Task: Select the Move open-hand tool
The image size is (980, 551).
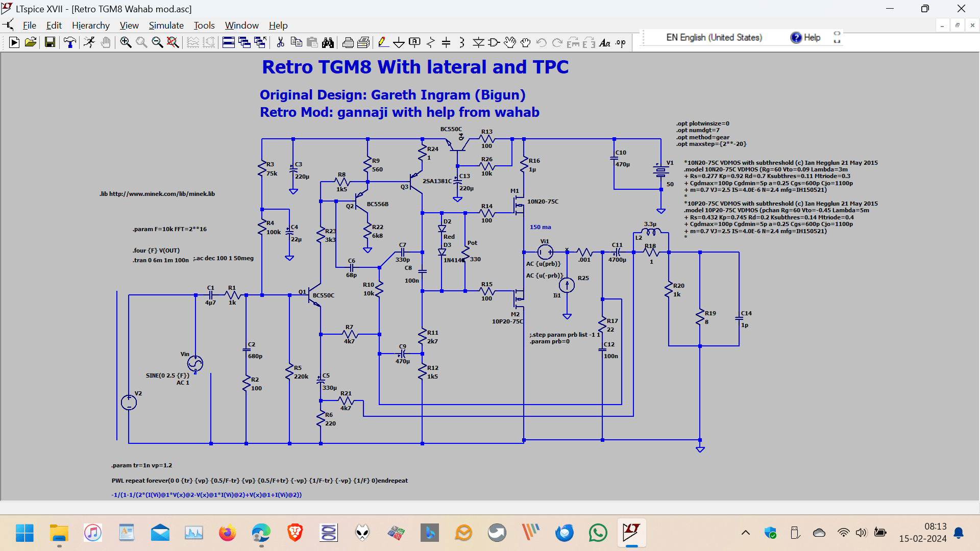Action: (x=510, y=43)
